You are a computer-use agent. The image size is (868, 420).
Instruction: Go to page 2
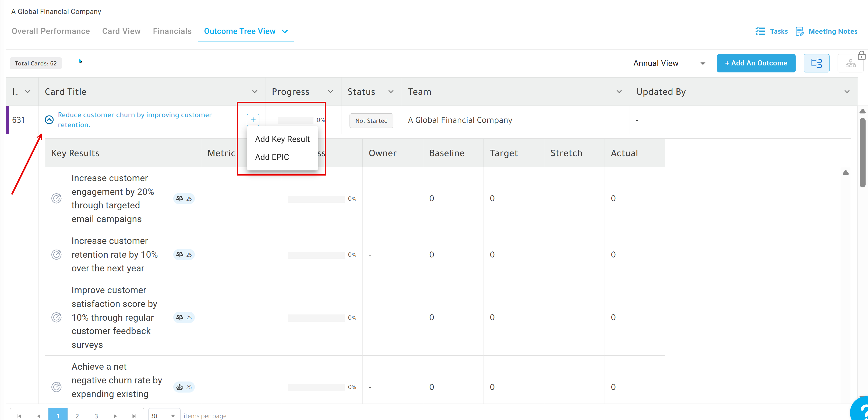[77, 416]
